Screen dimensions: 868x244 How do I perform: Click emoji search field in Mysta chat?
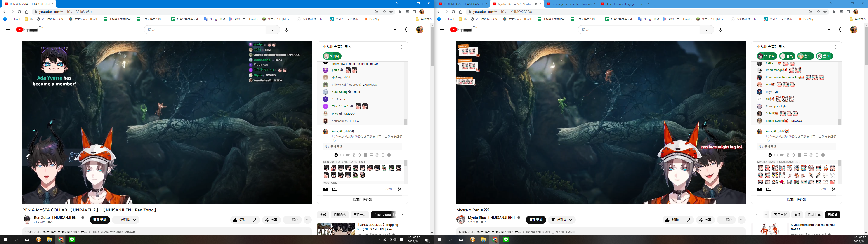click(796, 147)
